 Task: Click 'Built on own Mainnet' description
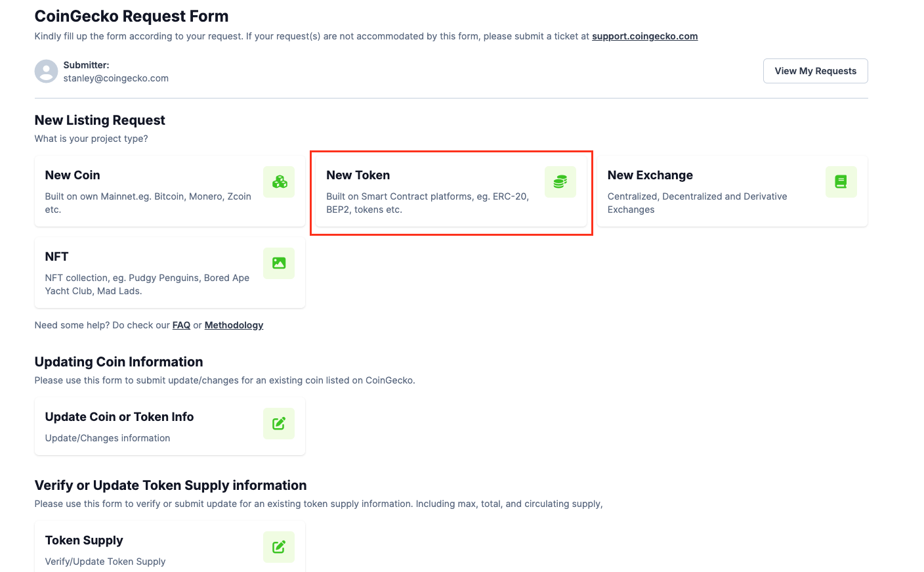[x=148, y=203]
